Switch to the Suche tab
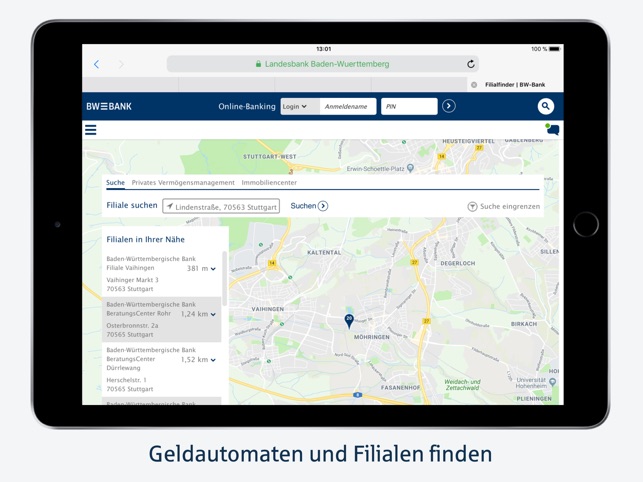The width and height of the screenshot is (643, 482). 115,183
